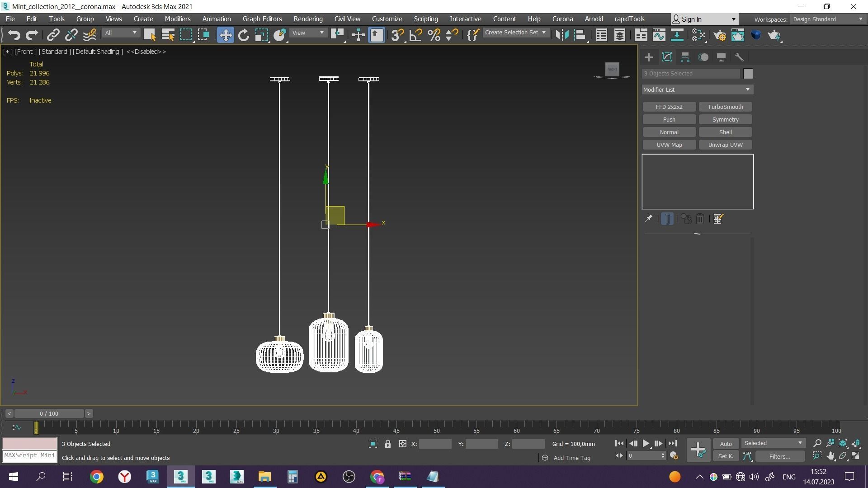
Task: Apply the TurboSmooth modifier button
Action: click(725, 107)
